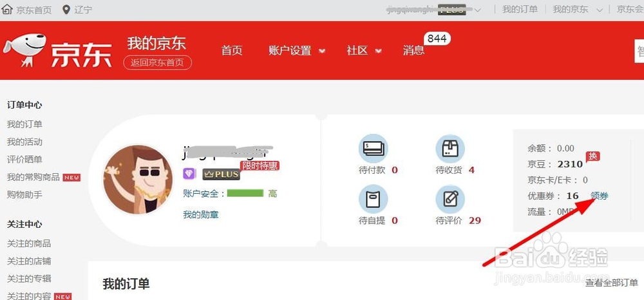
Task: Click the 订单中心 sidebar heading
Action: click(x=24, y=105)
